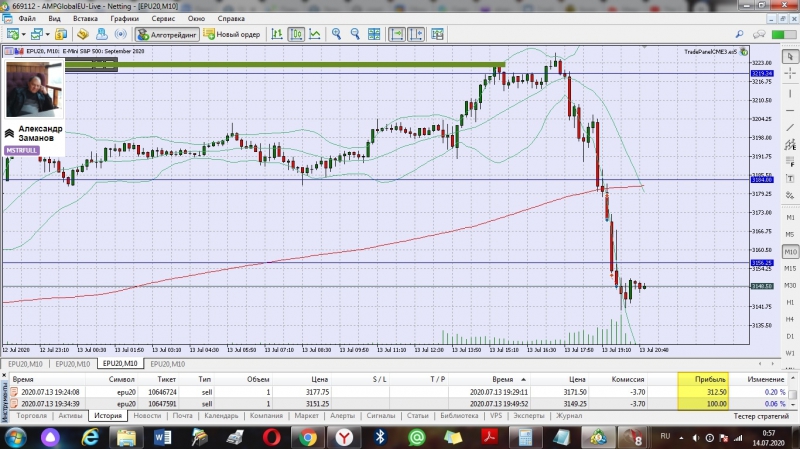Select history row with ticket 10646724
The width and height of the screenshot is (800, 449).
tap(398, 392)
